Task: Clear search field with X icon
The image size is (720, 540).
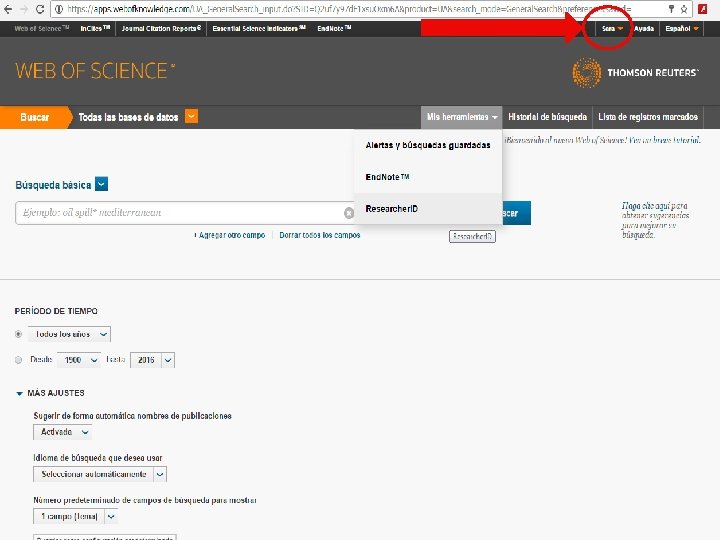Action: [349, 213]
